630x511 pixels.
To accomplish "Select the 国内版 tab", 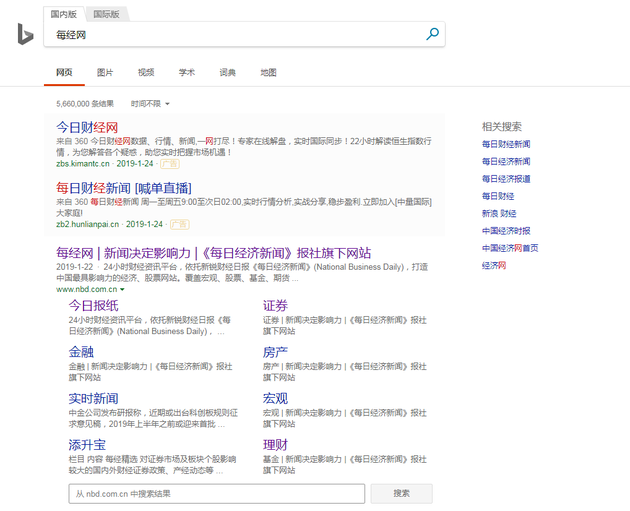I will 64,14.
